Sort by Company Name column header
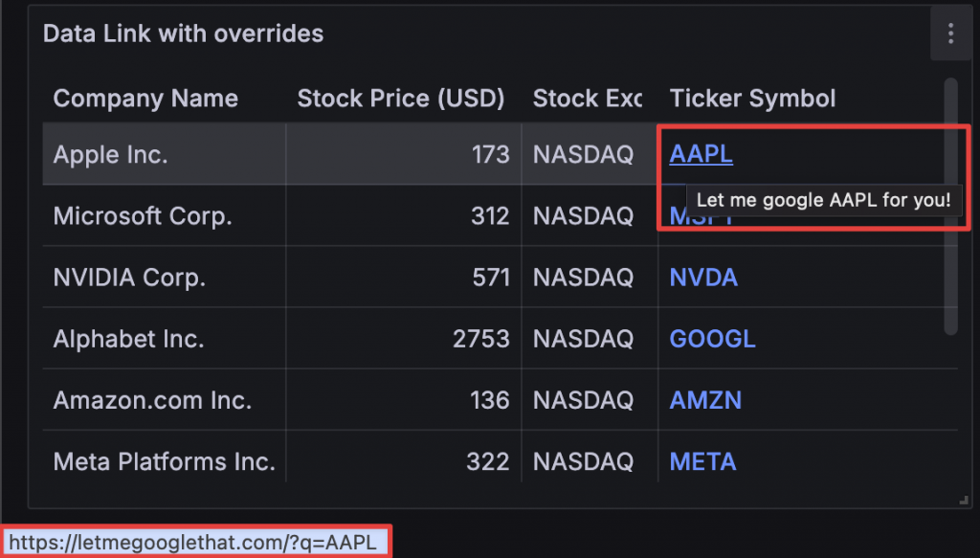This screenshot has height=558, width=980. coord(145,99)
